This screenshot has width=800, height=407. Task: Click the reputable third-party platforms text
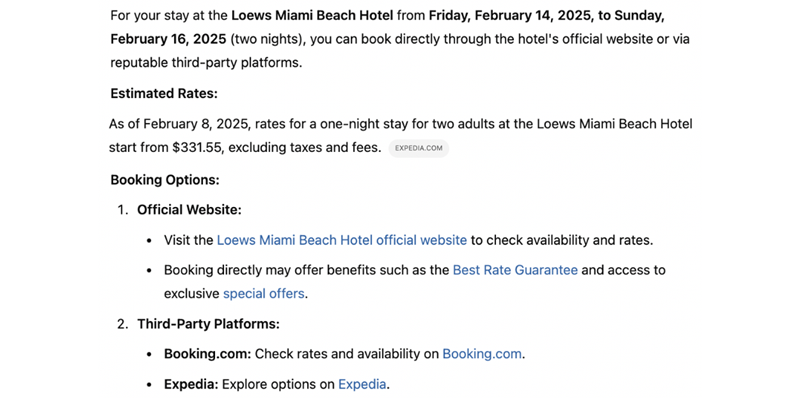205,63
